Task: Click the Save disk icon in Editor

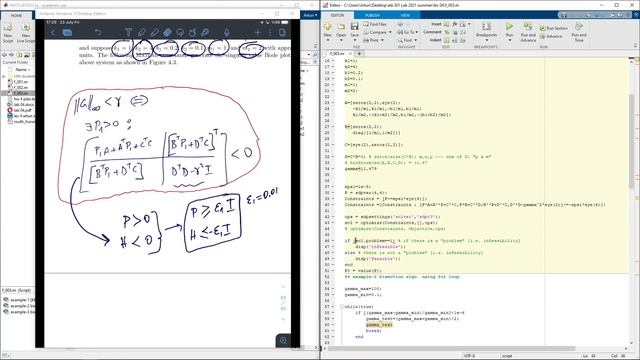Action: [354, 27]
